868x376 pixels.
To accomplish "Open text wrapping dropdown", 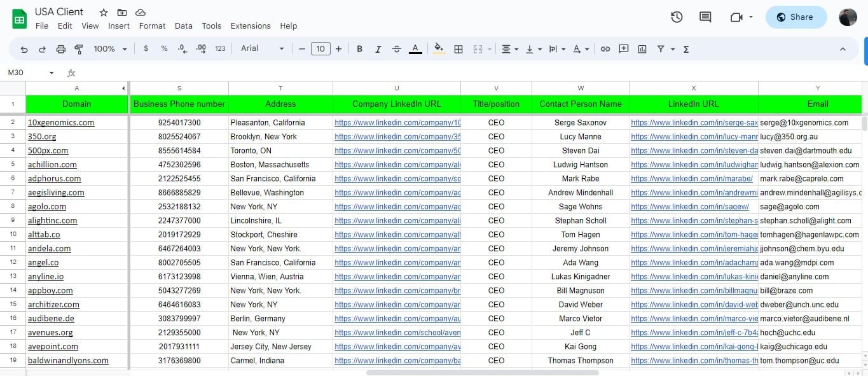I will point(557,49).
